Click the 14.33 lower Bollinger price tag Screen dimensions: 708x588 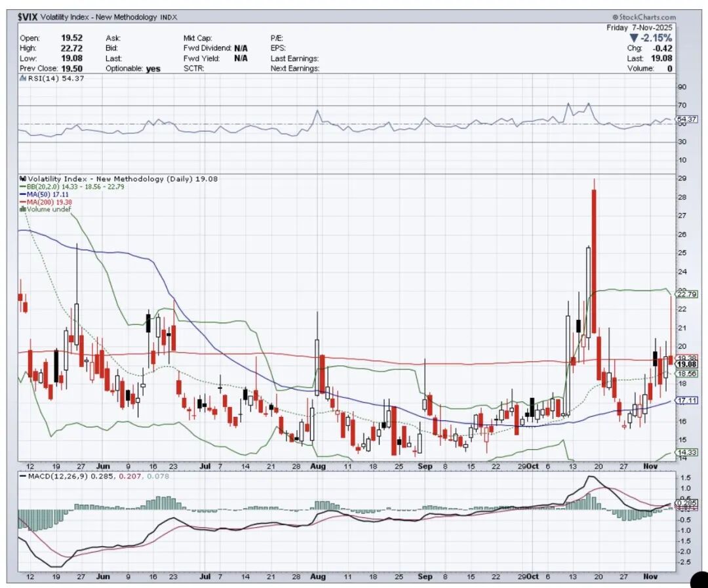[687, 452]
